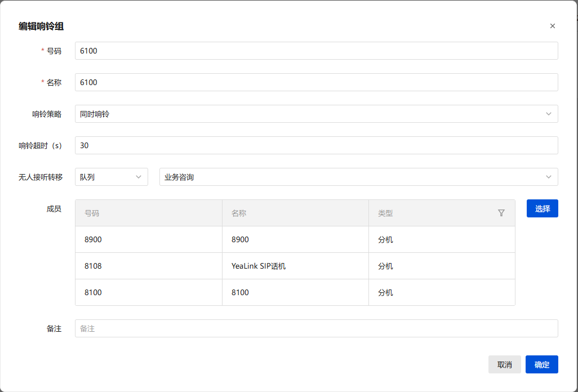The height and width of the screenshot is (392, 578).
Task: Click into the 名称 input field
Action: tap(316, 82)
